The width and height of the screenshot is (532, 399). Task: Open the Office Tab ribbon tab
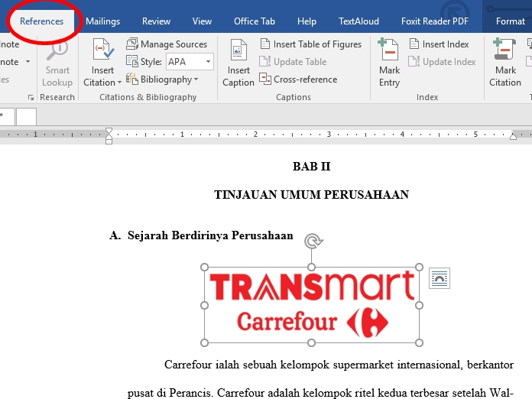255,21
